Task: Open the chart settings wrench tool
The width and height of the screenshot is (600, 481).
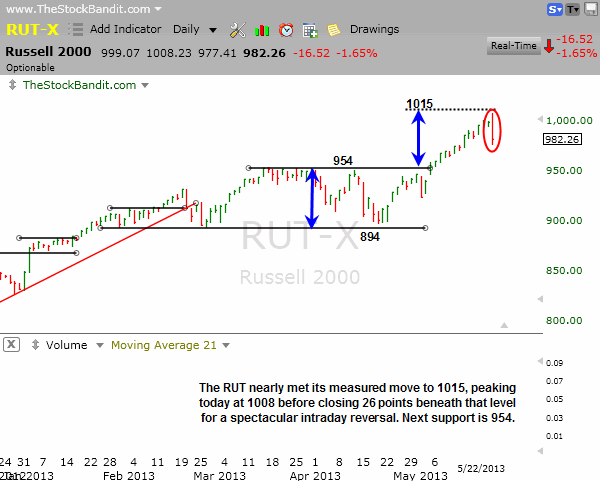Action: coord(237,30)
